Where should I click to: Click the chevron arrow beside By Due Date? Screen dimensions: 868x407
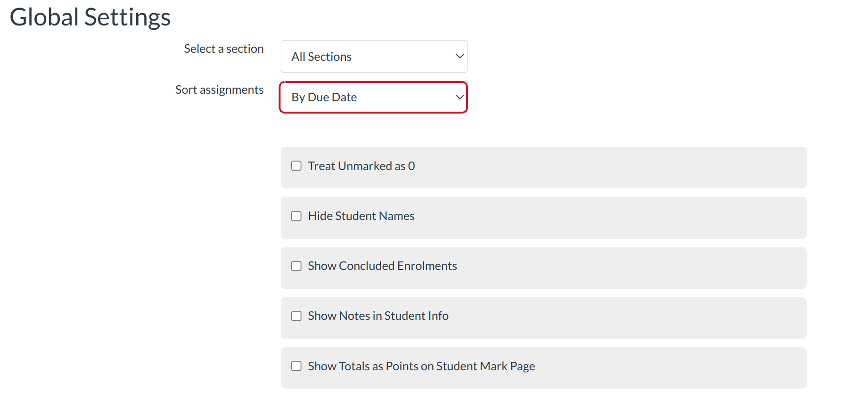pos(459,98)
